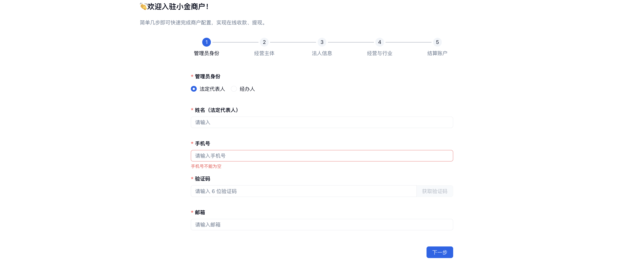Click step 3 circle in the stepper

coord(322,42)
